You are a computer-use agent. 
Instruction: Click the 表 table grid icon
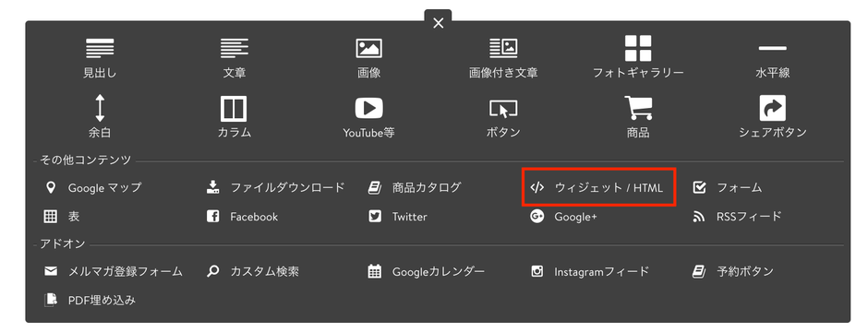[51, 217]
